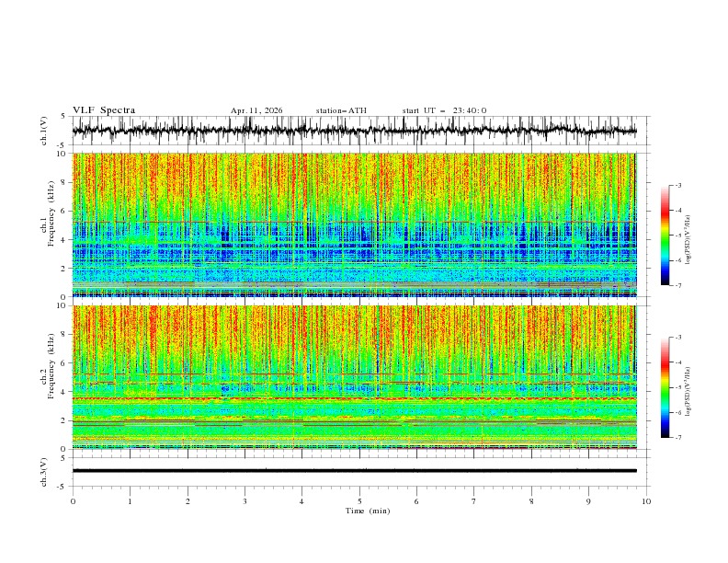This screenshot has width=728, height=563.
Task: Click the time axis tick label "7"
Action: point(474,501)
